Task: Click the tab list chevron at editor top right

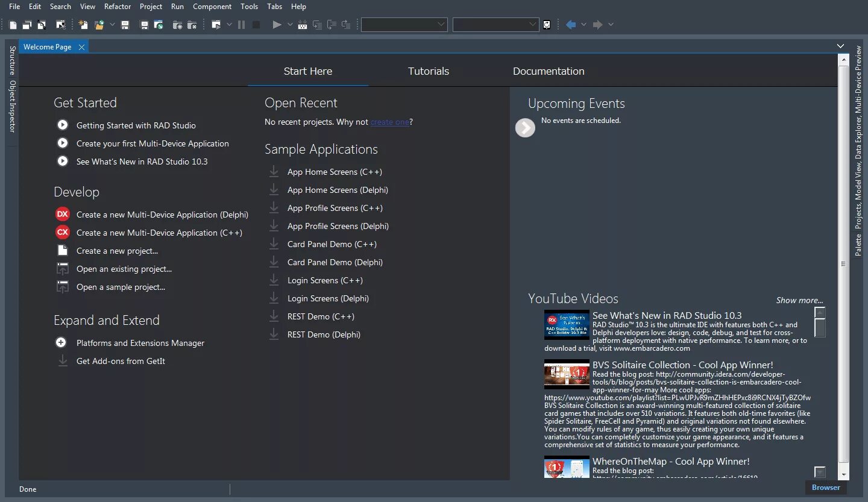Action: 840,46
